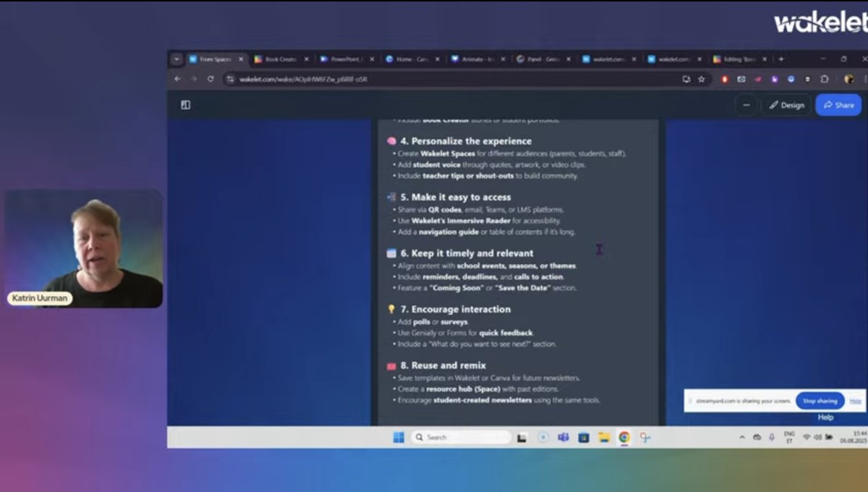Open the Windows Start menu
Viewport: 868px width, 492px height.
coord(399,437)
